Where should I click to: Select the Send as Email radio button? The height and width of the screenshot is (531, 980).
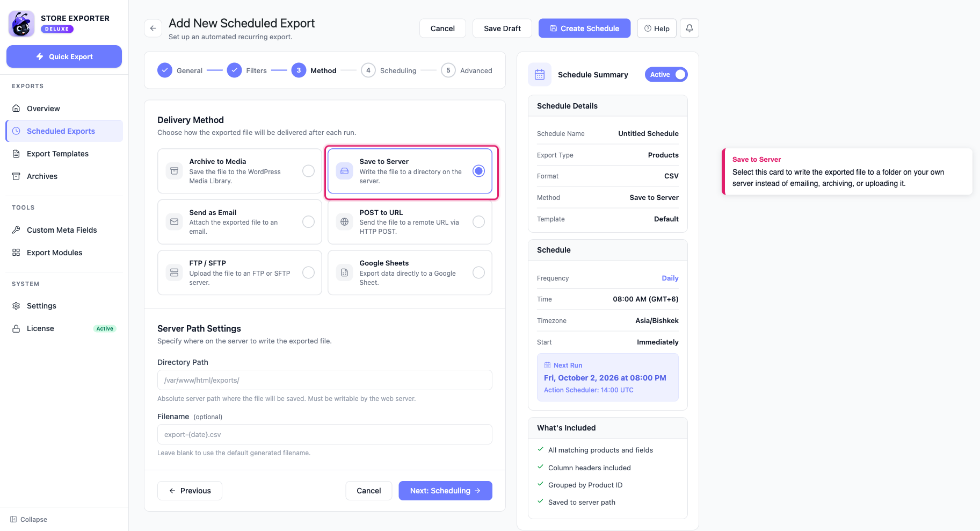coord(308,221)
